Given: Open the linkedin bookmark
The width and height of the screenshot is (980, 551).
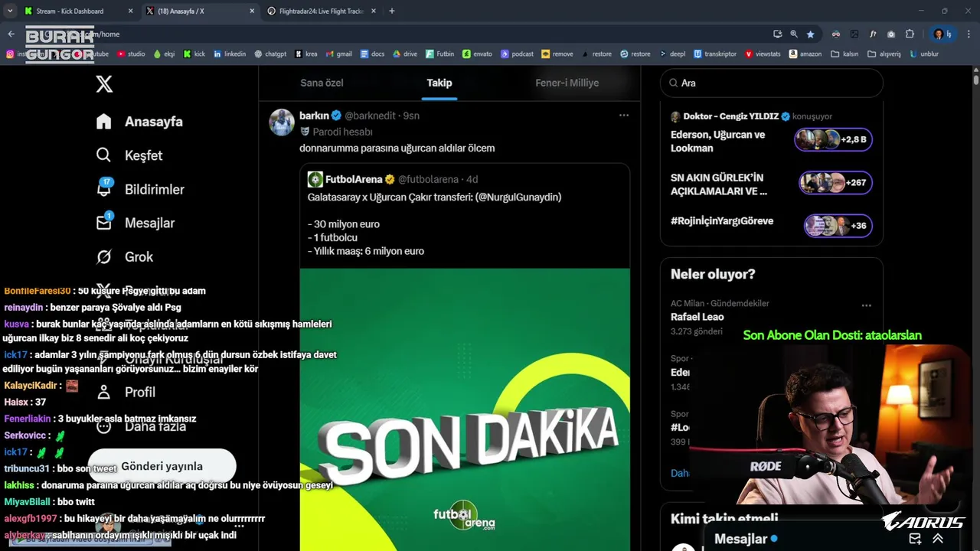Looking at the screenshot, I should coord(230,54).
